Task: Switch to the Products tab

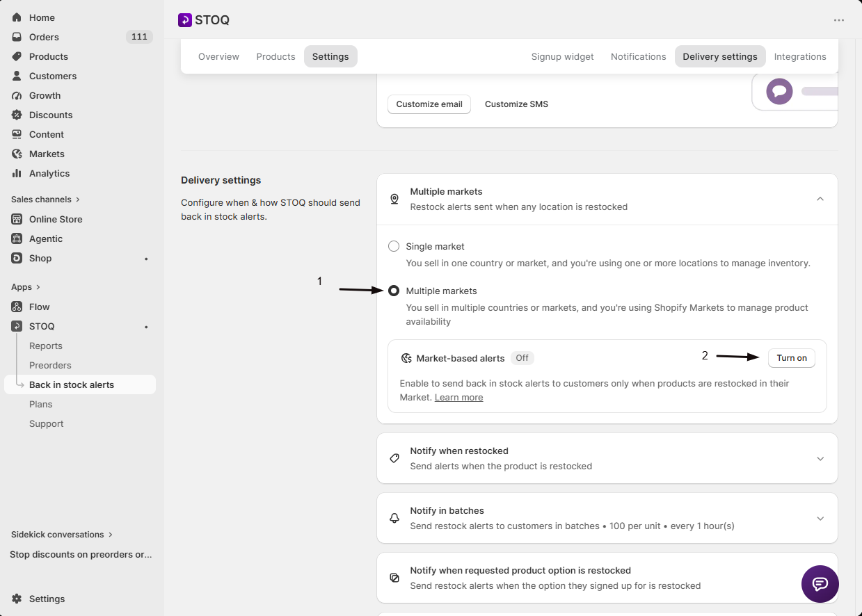Action: point(276,56)
